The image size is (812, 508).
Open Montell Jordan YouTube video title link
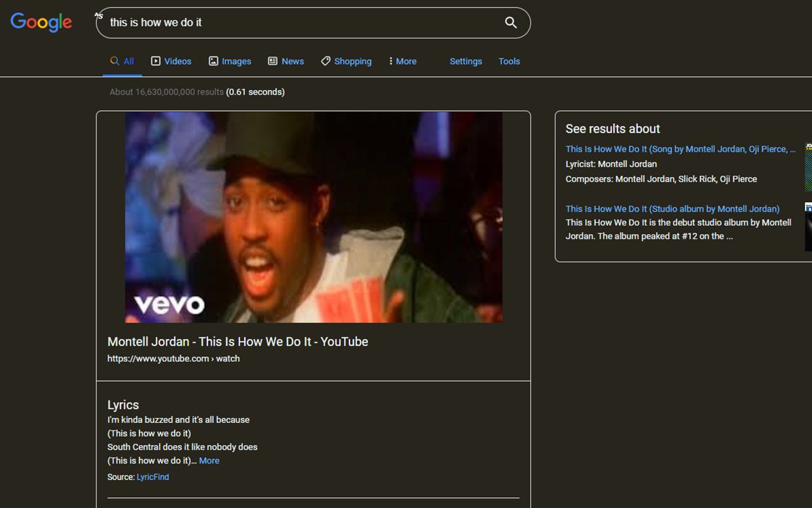tap(238, 342)
